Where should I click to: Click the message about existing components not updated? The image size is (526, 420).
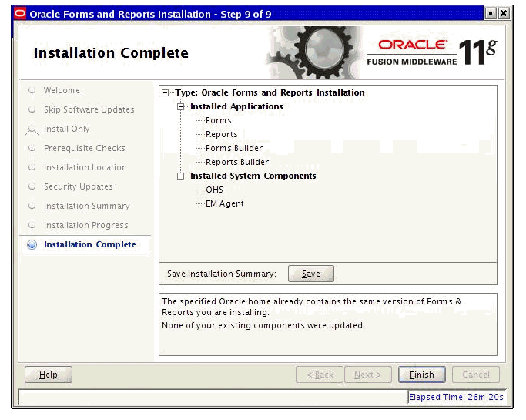click(263, 325)
